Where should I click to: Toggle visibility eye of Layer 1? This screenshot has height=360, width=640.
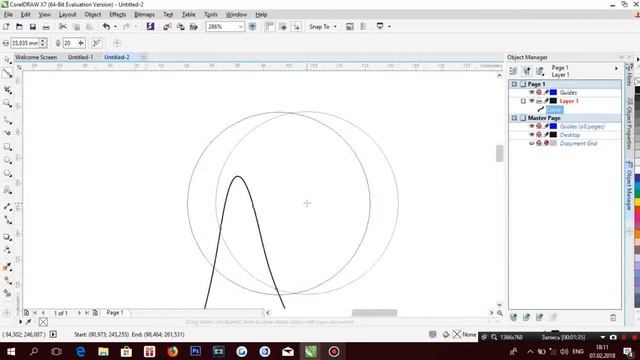(531, 101)
